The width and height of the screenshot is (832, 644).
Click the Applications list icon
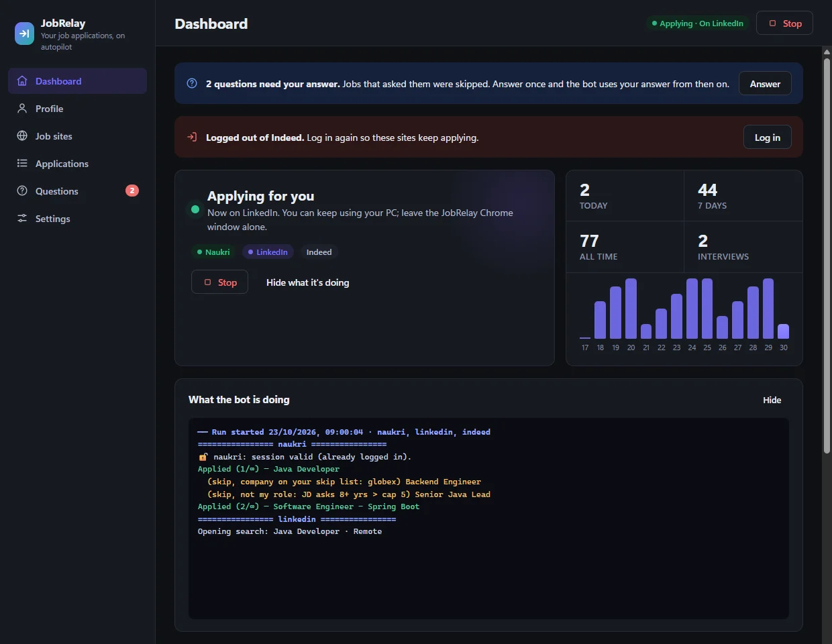tap(22, 164)
